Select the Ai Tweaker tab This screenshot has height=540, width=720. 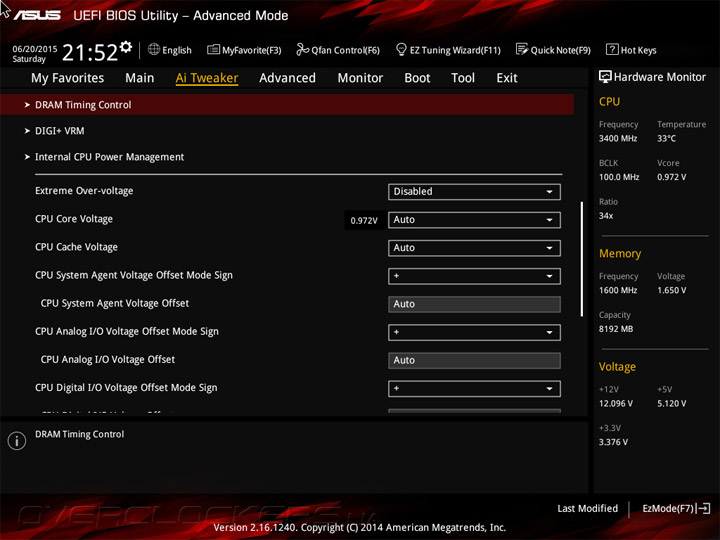pyautogui.click(x=207, y=78)
